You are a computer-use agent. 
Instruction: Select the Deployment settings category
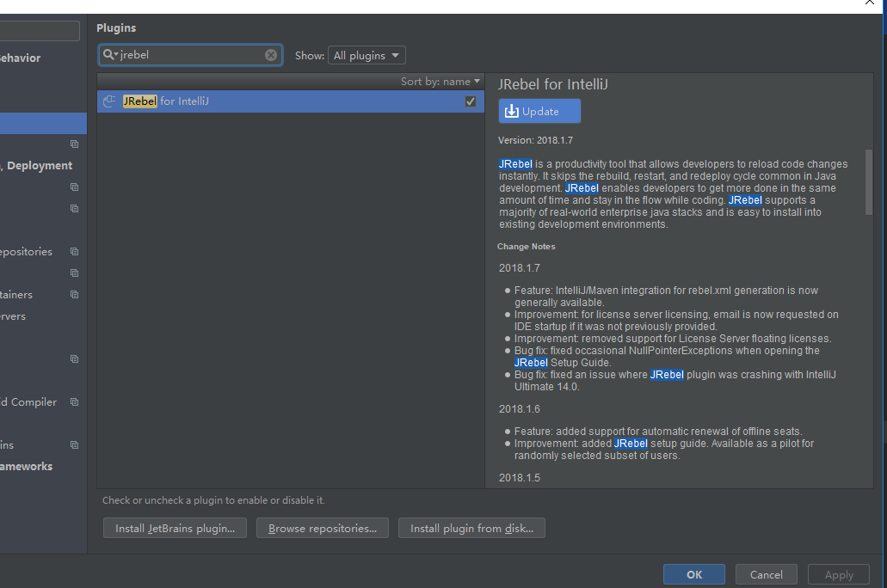point(40,166)
